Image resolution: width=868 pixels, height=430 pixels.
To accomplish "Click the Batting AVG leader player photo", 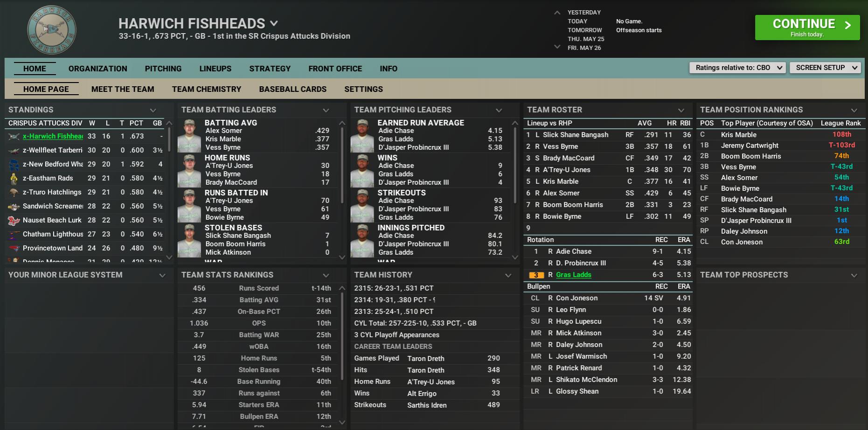I will tap(189, 136).
